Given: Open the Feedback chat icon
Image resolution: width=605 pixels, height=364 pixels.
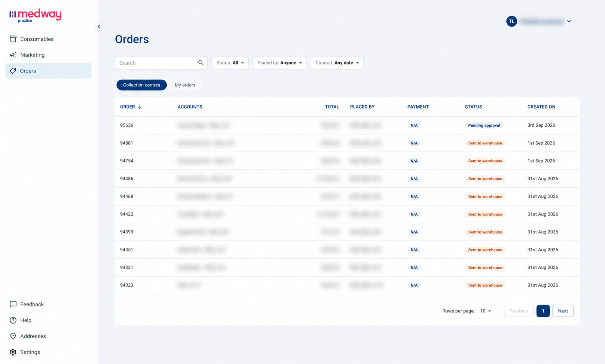Looking at the screenshot, I should tap(13, 304).
